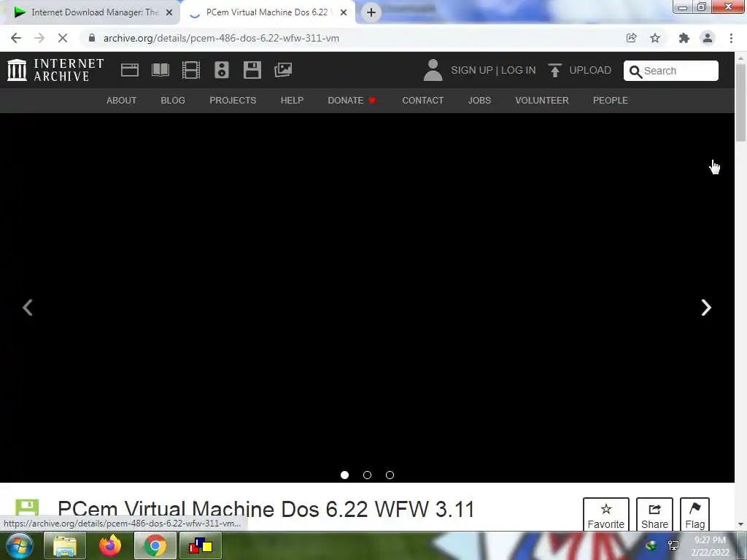Viewport: 747px width, 560px height.
Task: Open the Texts book icon
Action: coord(160,70)
